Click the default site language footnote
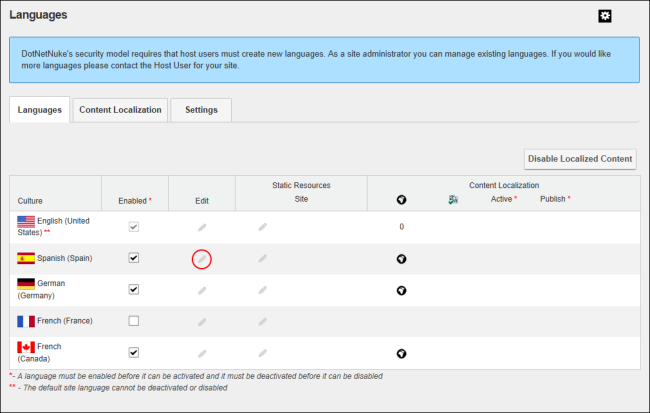The image size is (650, 413). coord(118,388)
